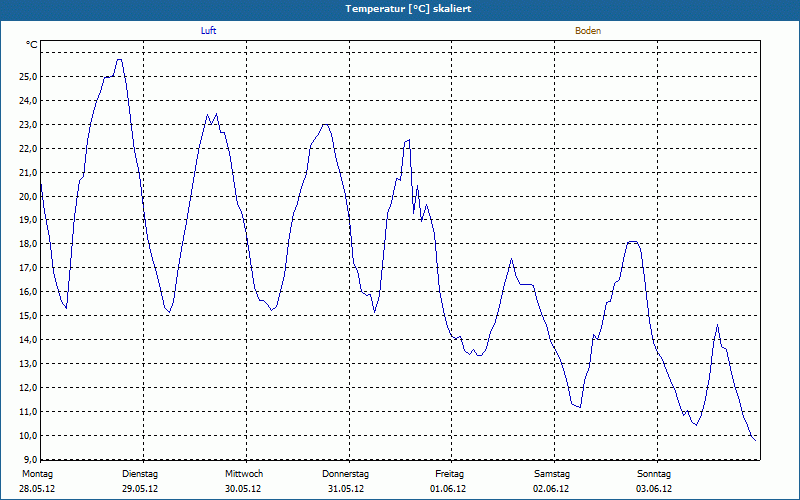Click the date 30.05.12
Screen dimensions: 800x500
243,489
